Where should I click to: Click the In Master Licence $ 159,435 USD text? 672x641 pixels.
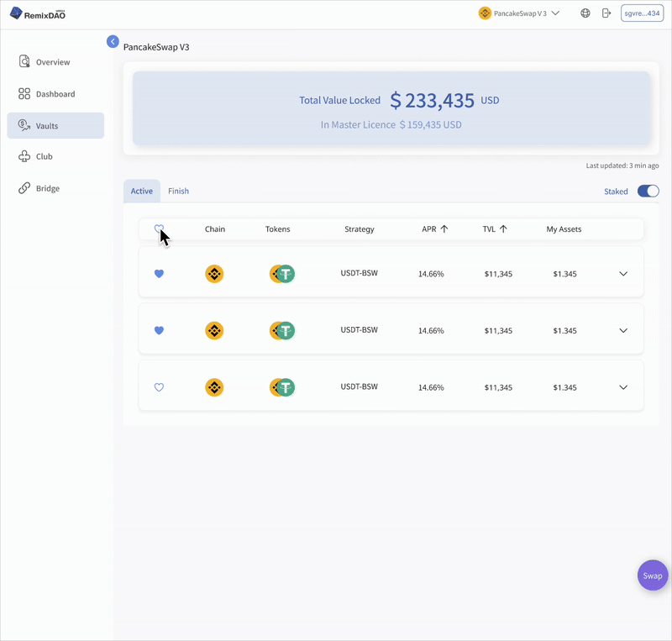coord(391,125)
